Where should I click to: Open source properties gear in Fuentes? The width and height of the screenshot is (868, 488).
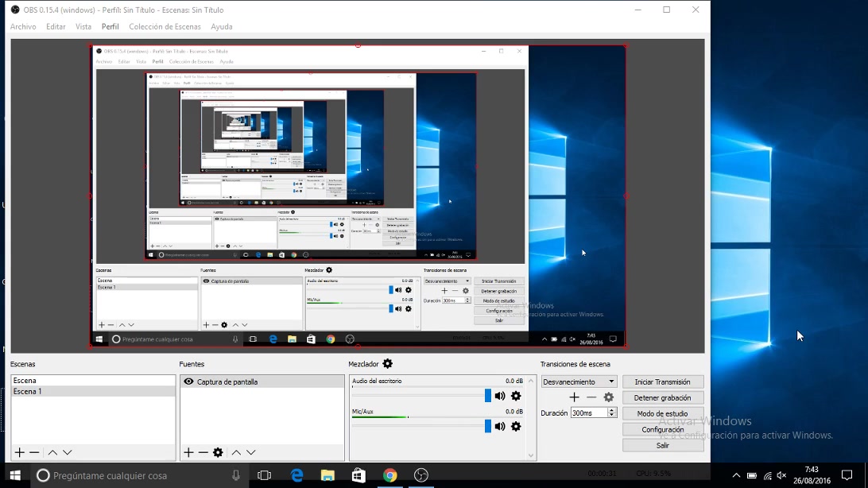click(218, 452)
